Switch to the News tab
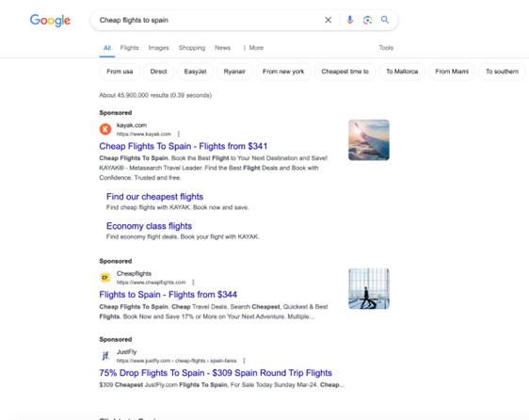529x420 pixels. point(223,48)
